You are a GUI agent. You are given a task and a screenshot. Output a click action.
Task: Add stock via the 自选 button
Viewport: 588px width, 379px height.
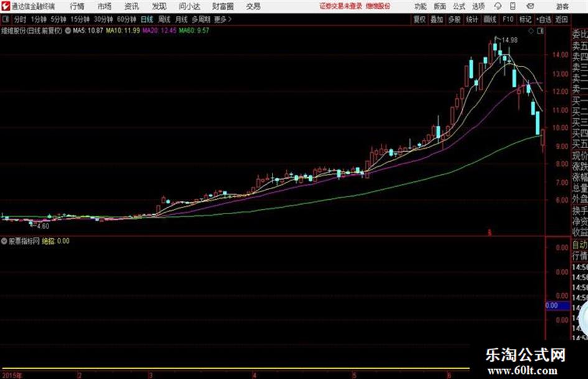point(543,19)
